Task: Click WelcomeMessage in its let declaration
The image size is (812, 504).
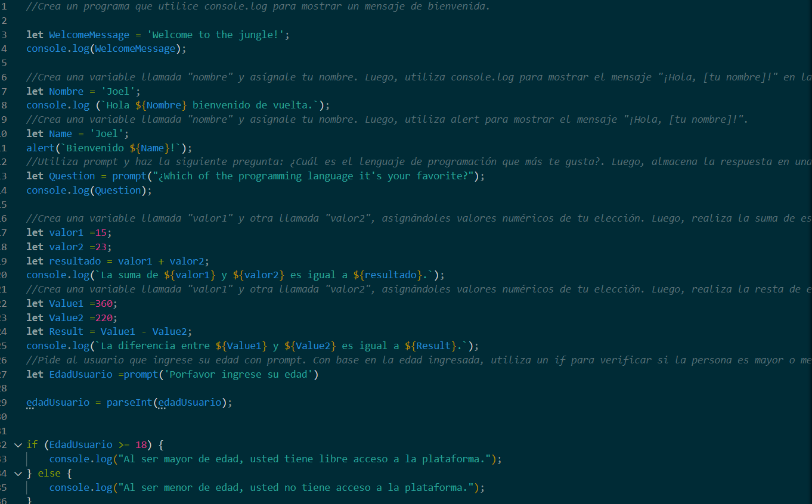Action: point(89,35)
